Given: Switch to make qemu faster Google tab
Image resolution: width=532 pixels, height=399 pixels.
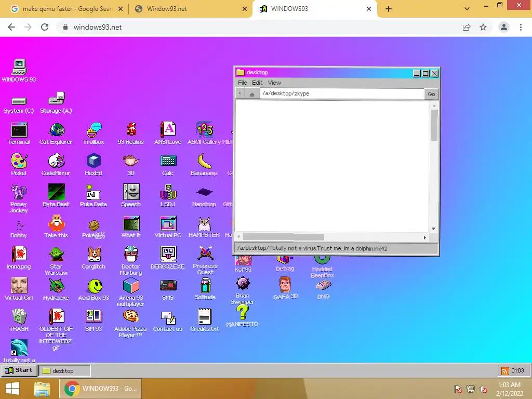Looking at the screenshot, I should (x=66, y=9).
